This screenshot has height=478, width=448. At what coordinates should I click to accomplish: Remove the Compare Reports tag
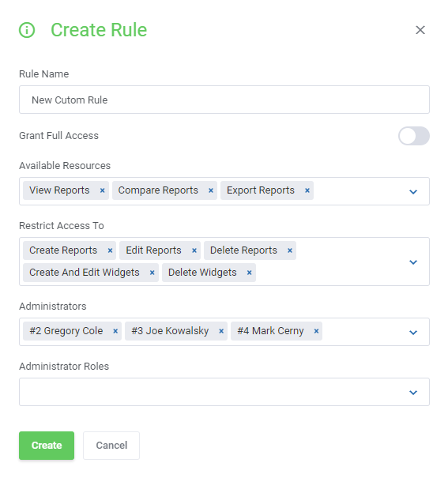click(x=211, y=190)
